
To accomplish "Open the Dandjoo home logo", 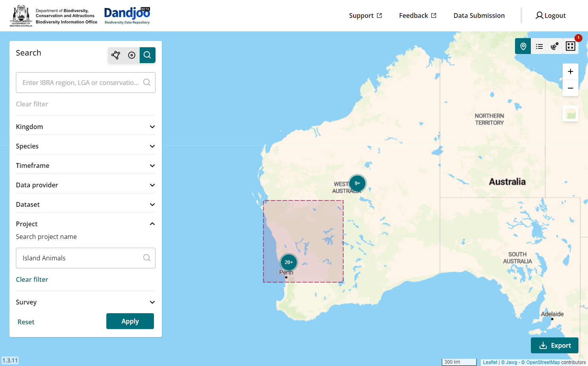I will [x=127, y=15].
